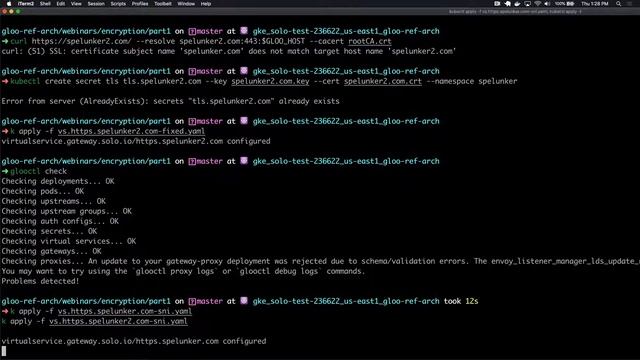Click 'Checking auth configs... OK' line
Screen dimensions: 640x360
[x=60, y=221]
